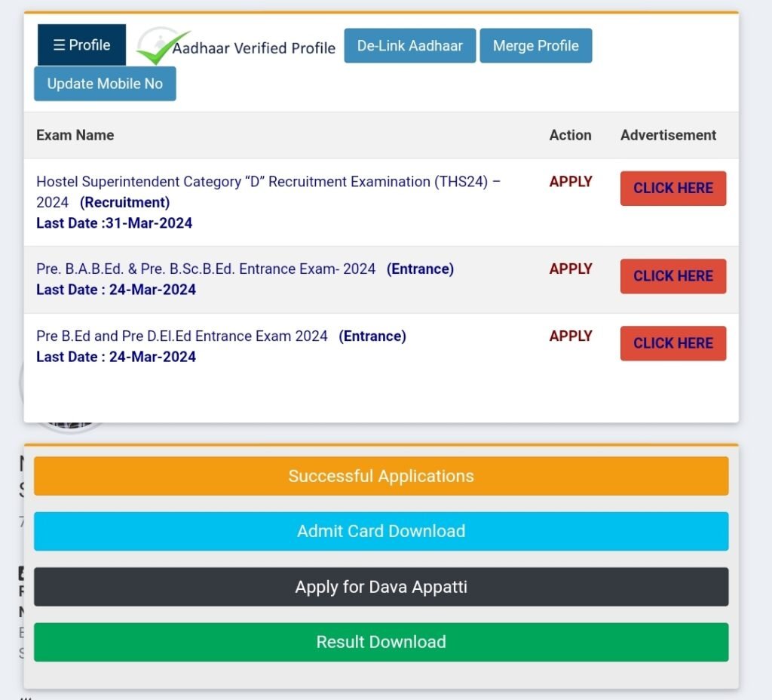Click the Merge Profile button
The width and height of the screenshot is (772, 700).
tap(535, 46)
